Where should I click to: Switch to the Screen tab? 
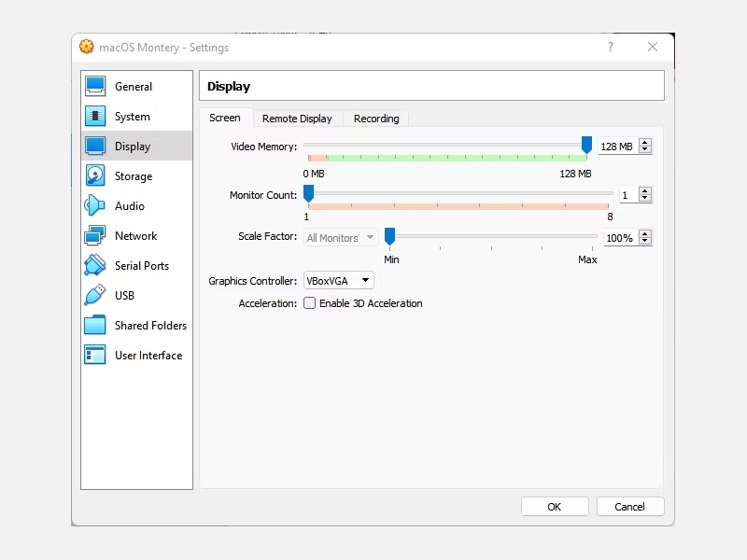click(x=225, y=118)
